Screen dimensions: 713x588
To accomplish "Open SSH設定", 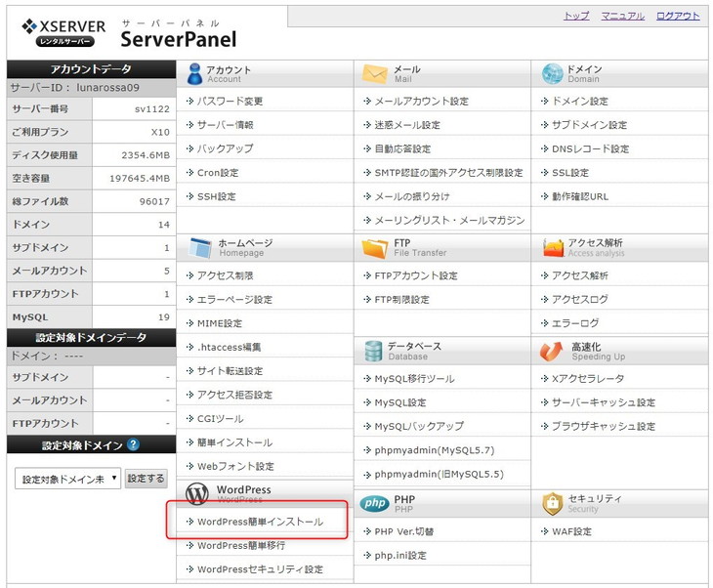I will click(217, 196).
